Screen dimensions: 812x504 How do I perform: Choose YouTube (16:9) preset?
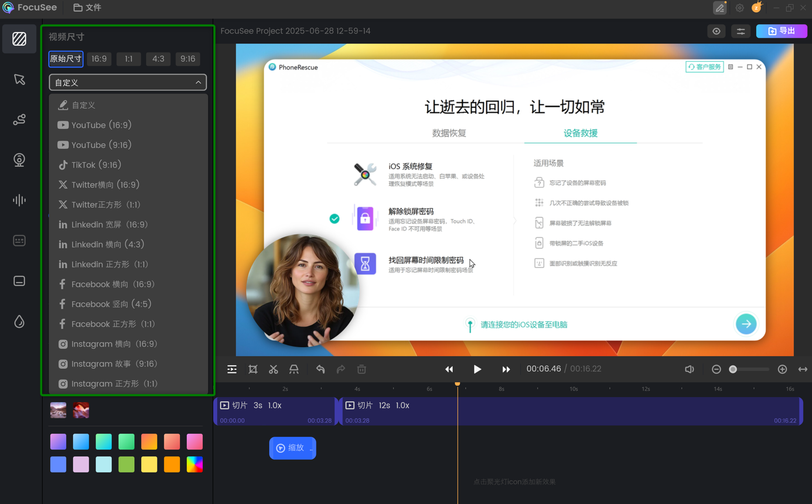click(129, 125)
